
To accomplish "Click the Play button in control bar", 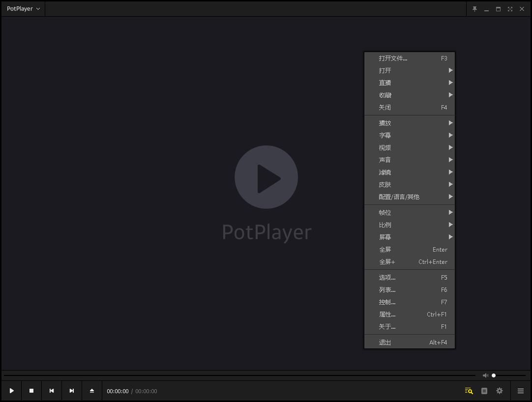I will point(11,391).
